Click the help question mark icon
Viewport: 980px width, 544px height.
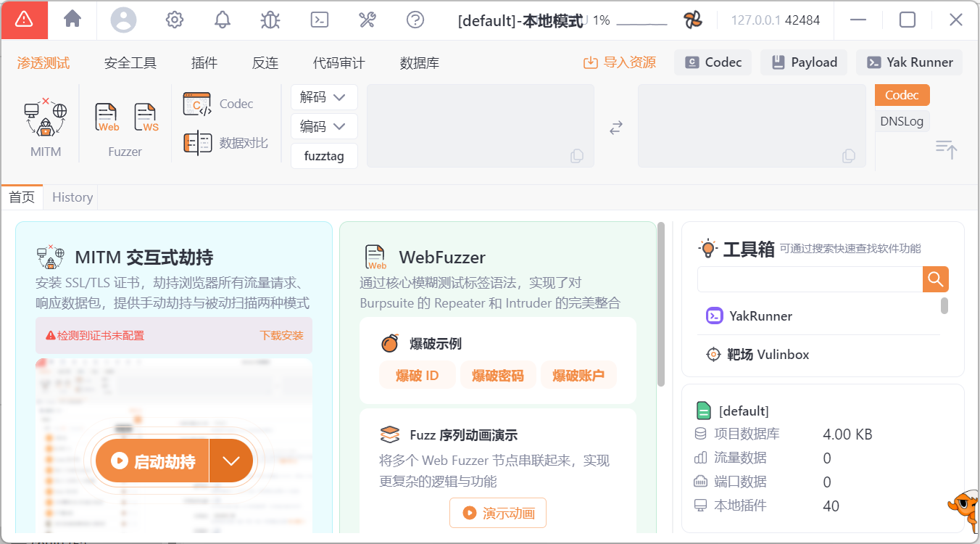[415, 20]
